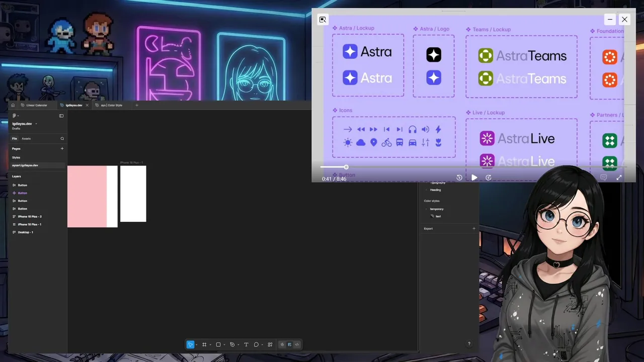This screenshot has width=644, height=362.
Task: Select the pink frame on canvas
Action: coord(87,197)
